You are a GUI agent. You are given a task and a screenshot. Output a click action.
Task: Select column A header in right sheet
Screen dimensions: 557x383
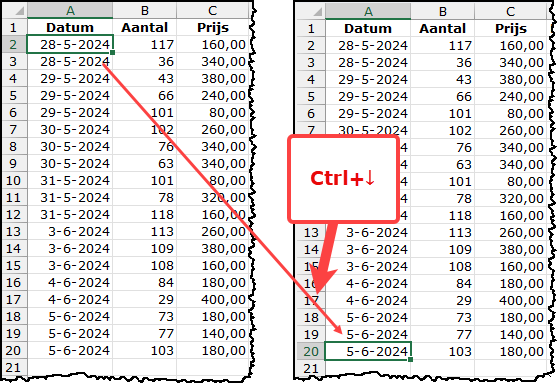coord(368,11)
